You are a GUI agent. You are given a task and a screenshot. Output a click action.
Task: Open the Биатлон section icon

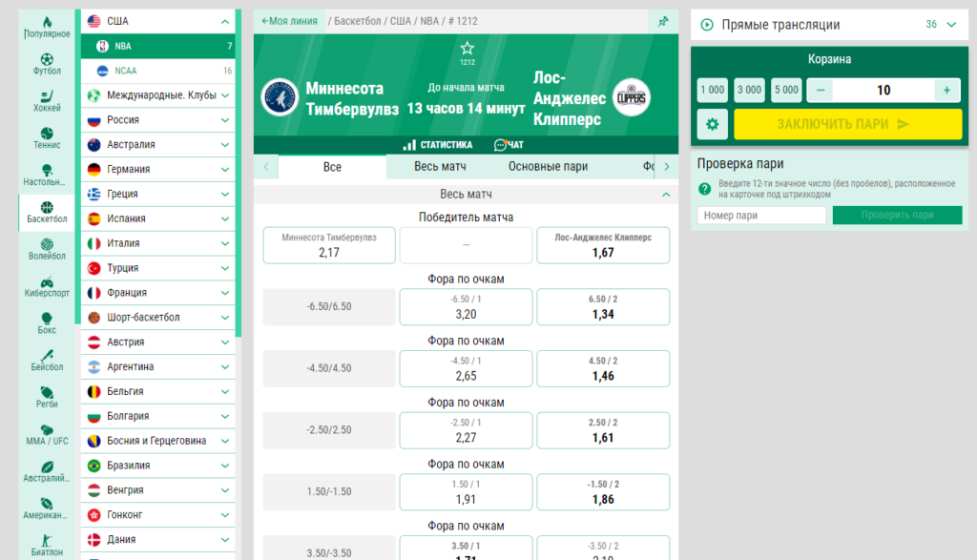[x=47, y=545]
